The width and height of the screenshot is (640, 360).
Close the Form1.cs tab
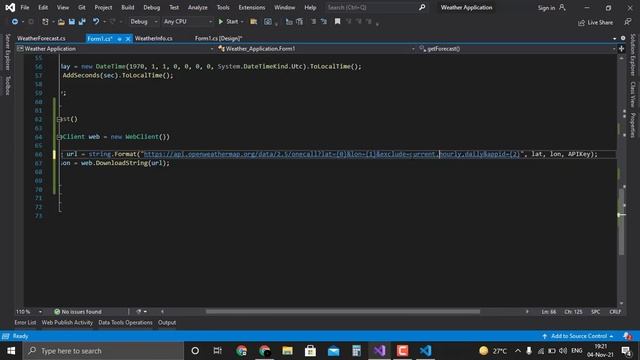128,39
